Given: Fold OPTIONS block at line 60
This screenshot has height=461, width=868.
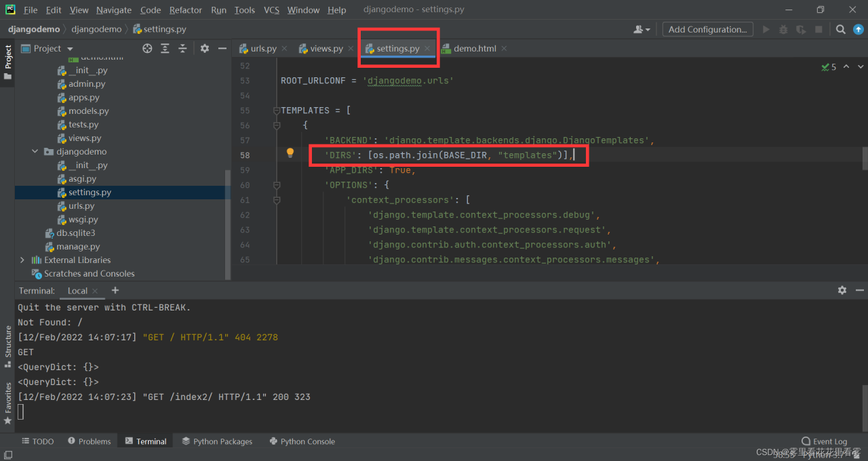Looking at the screenshot, I should (x=276, y=185).
